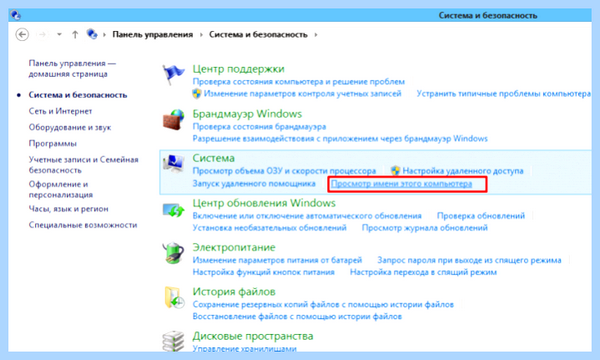Open 'История файлов' heading
This screenshot has width=600, height=360.
coord(234,292)
